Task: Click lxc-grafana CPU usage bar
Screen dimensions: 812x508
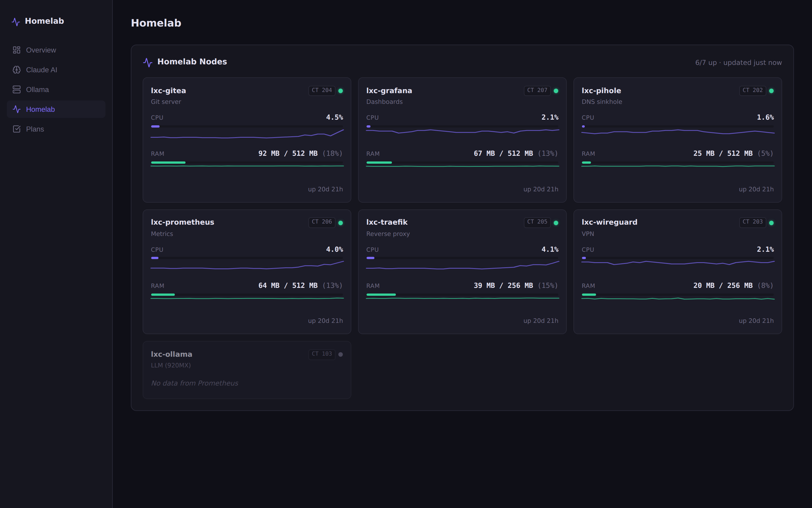Action: click(x=462, y=126)
